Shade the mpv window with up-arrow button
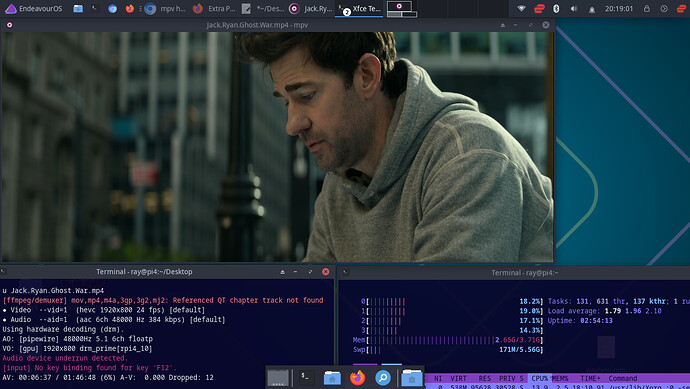The width and height of the screenshot is (690, 389). 503,25
